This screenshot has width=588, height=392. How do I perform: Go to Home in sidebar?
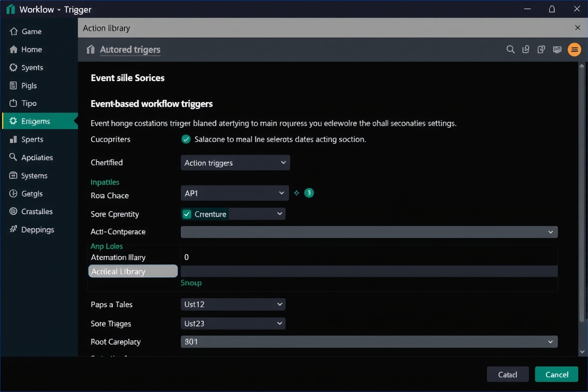(x=39, y=49)
